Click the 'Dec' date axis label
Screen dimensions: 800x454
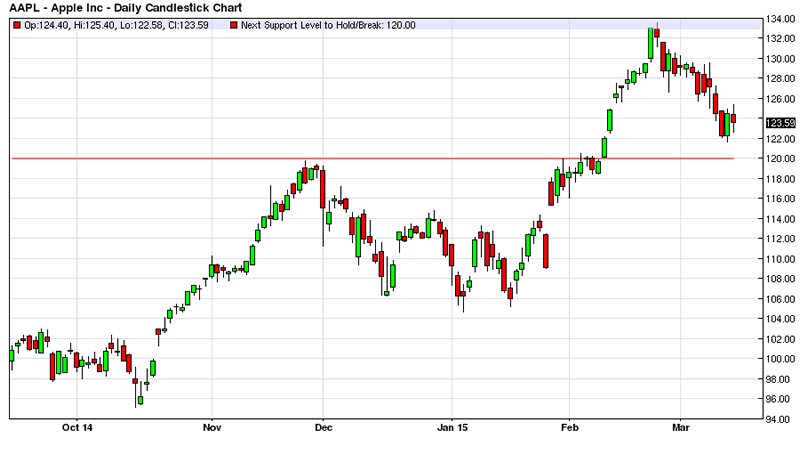click(x=323, y=427)
